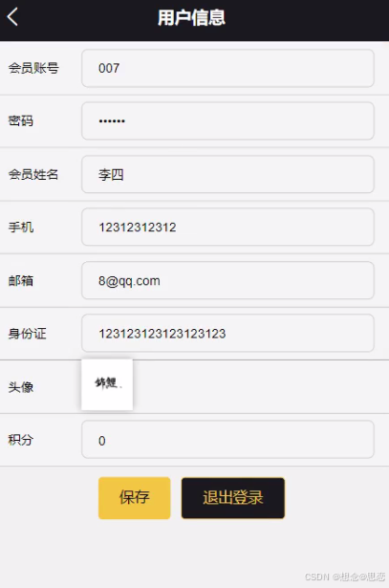Screen dimensions: 389x588
Task: Focus the 手机 phone number field
Action: point(227,227)
